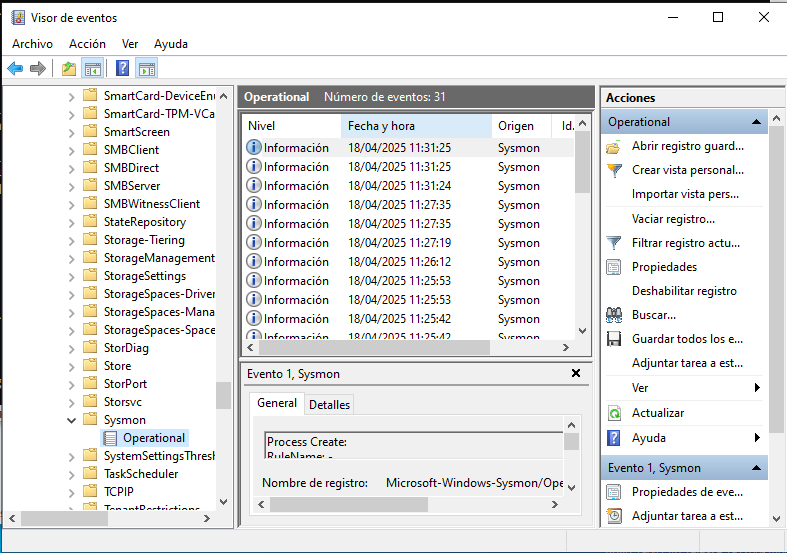Click the SmartScreen folder icon
Screen dimensions: 787x553
(90, 131)
